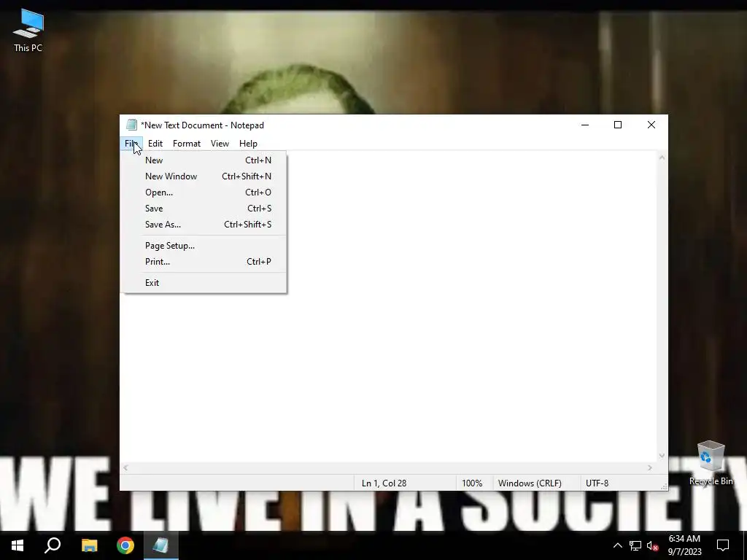Open the Edit menu
The image size is (747, 560).
click(155, 144)
